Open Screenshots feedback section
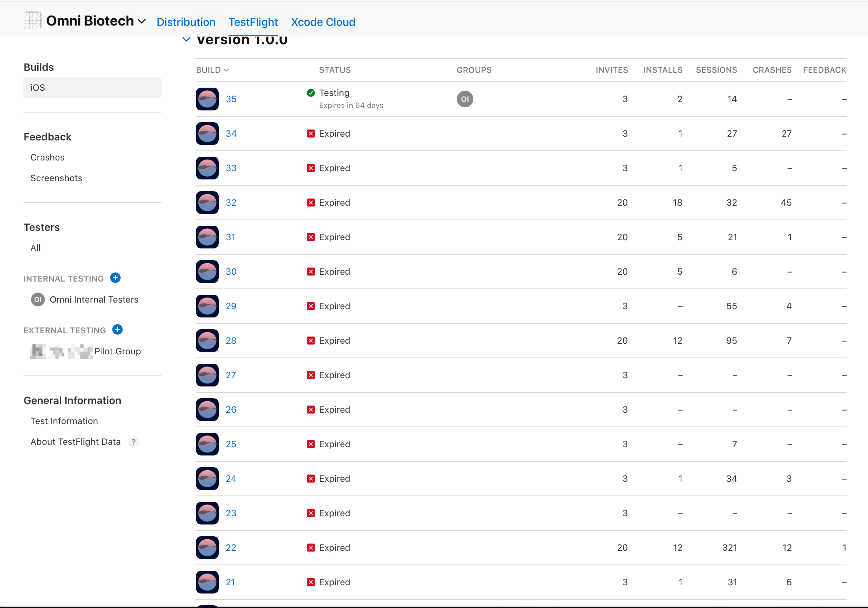Viewport: 868px width, 608px height. [x=56, y=178]
